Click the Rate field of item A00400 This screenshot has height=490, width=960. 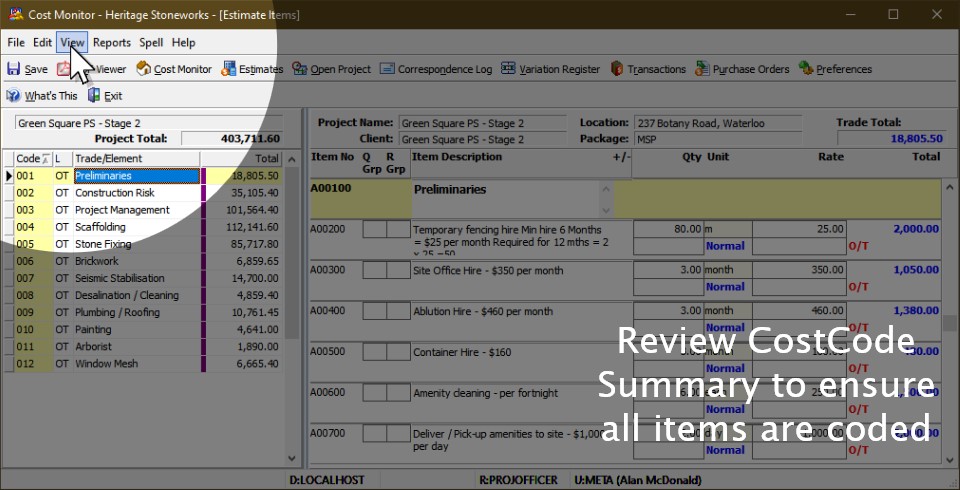800,311
